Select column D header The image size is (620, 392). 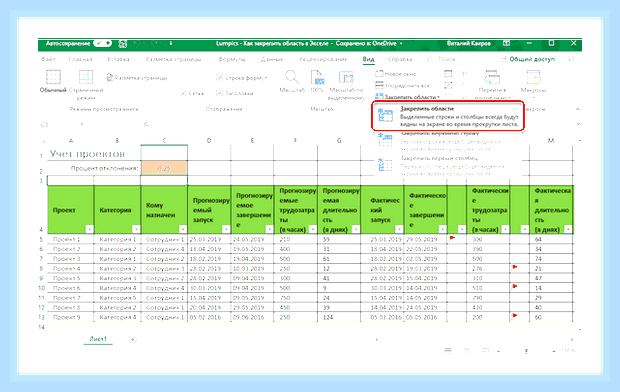point(209,140)
